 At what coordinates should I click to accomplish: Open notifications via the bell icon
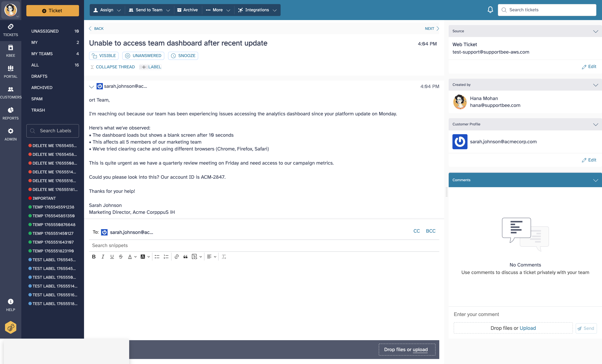[490, 10]
